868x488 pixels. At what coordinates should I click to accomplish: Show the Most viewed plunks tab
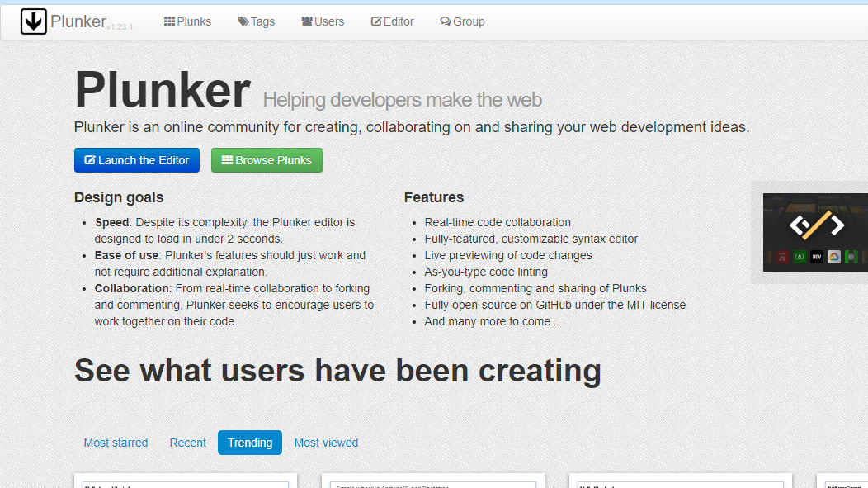pos(326,443)
